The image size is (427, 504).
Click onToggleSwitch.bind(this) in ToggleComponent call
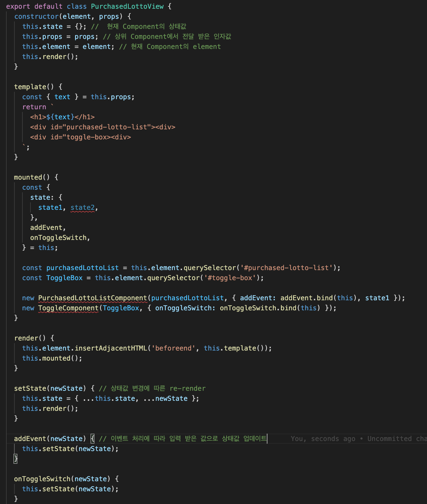click(270, 308)
